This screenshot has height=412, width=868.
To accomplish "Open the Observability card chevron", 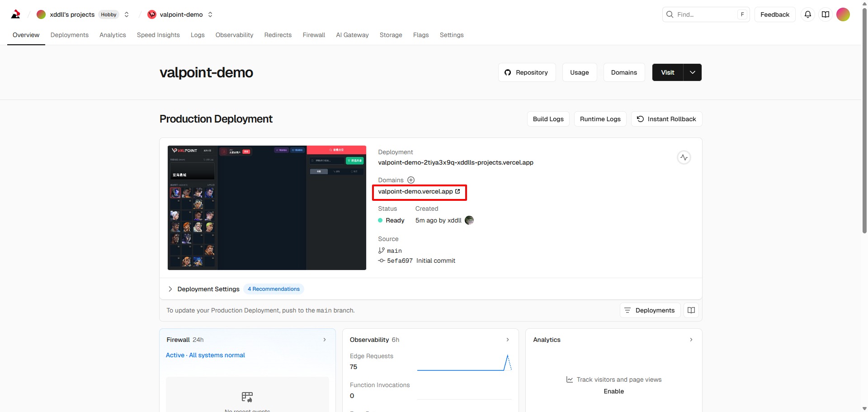I will (x=508, y=340).
